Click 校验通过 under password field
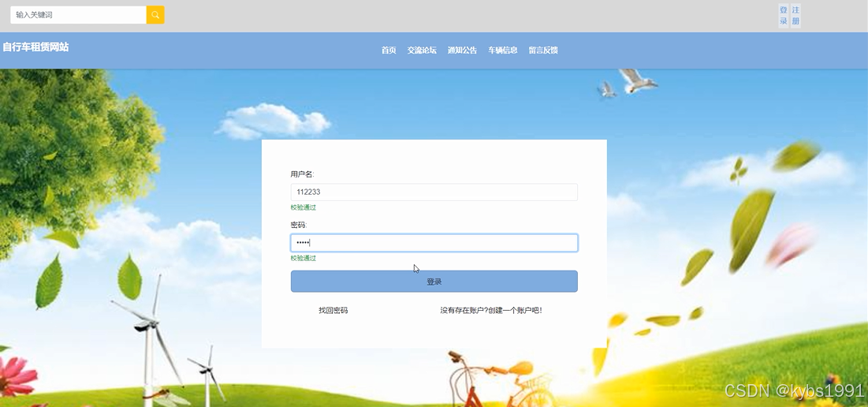This screenshot has height=407, width=868. (304, 258)
